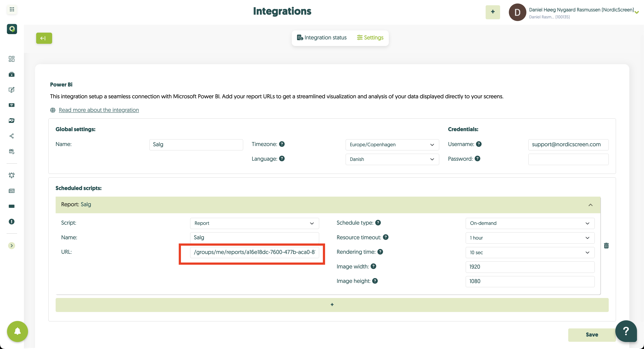Show Image height help icon
The image size is (644, 349).
point(375,281)
